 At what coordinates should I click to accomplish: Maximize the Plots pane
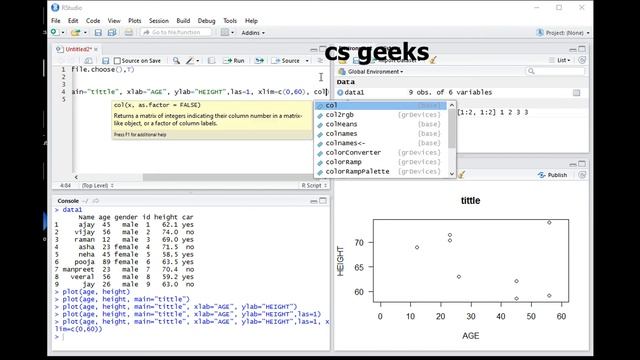pos(582,164)
